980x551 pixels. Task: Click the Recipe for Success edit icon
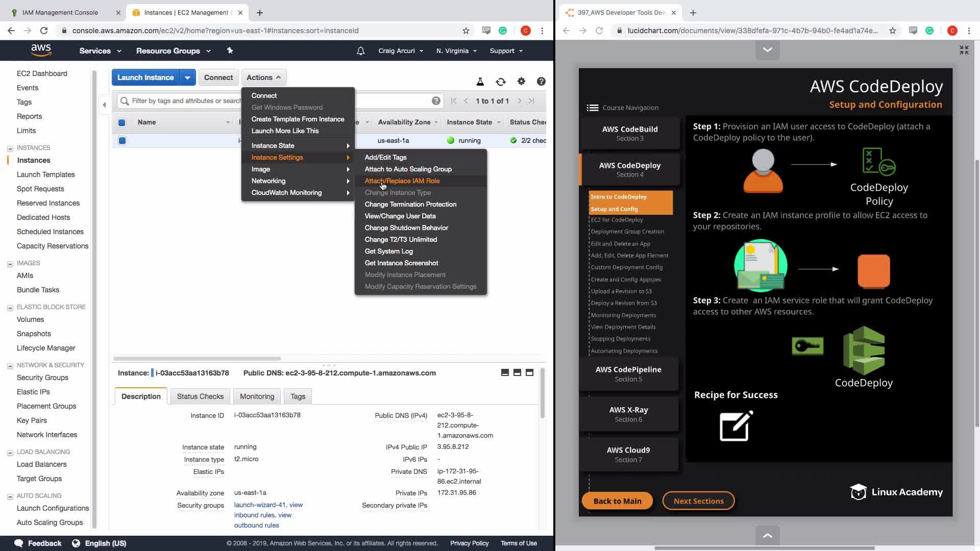coord(736,426)
